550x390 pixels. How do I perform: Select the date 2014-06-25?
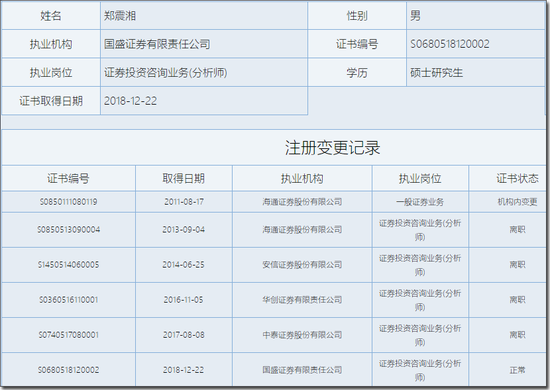(183, 265)
